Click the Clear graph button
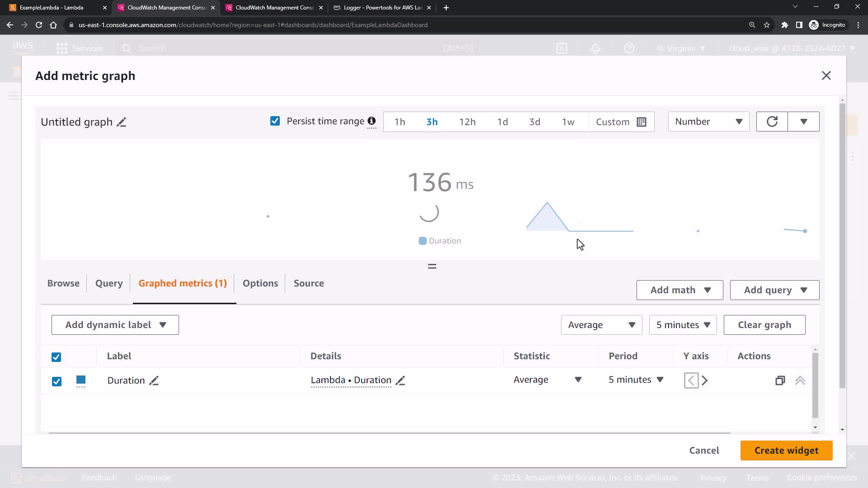Viewport: 868px width, 488px height. pos(764,325)
